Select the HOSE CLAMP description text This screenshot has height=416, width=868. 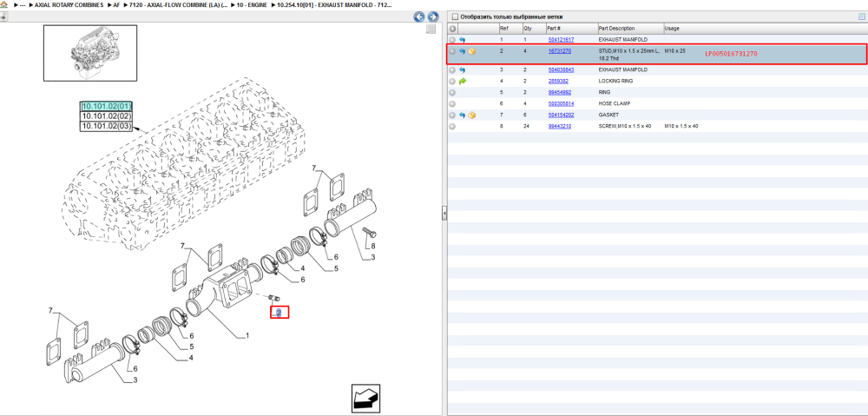(615, 103)
